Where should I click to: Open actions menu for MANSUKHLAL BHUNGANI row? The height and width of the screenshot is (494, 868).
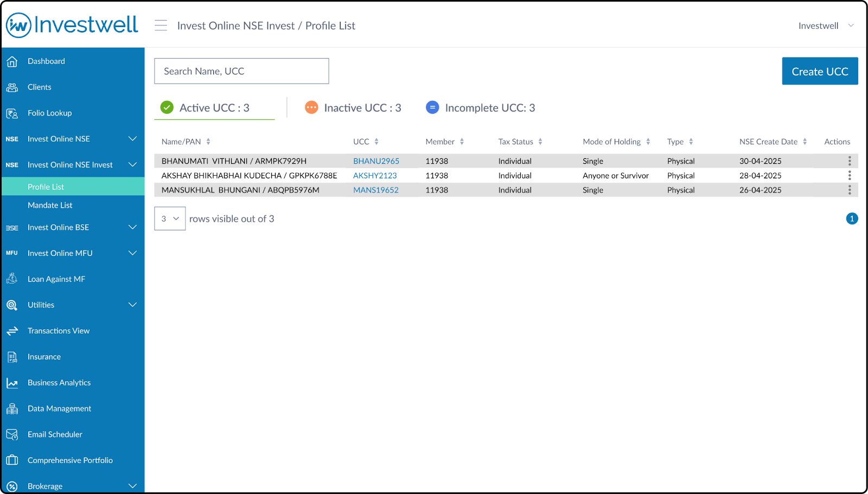pyautogui.click(x=850, y=190)
